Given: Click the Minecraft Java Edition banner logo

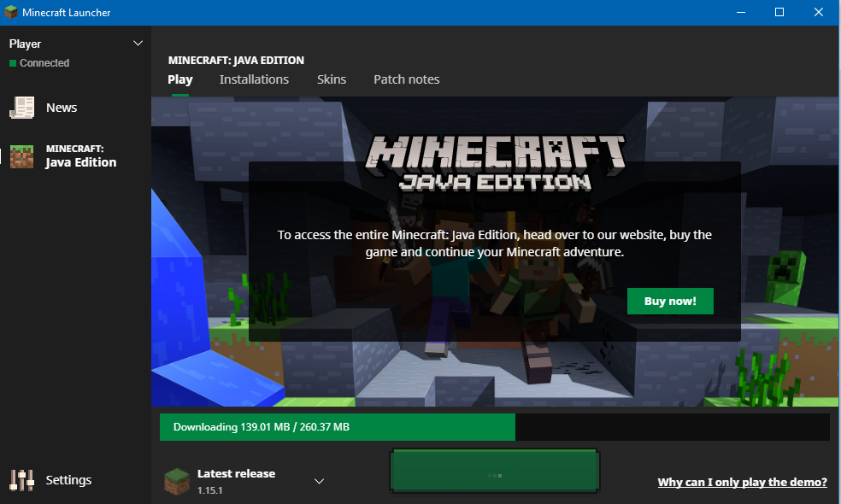Looking at the screenshot, I should point(495,162).
